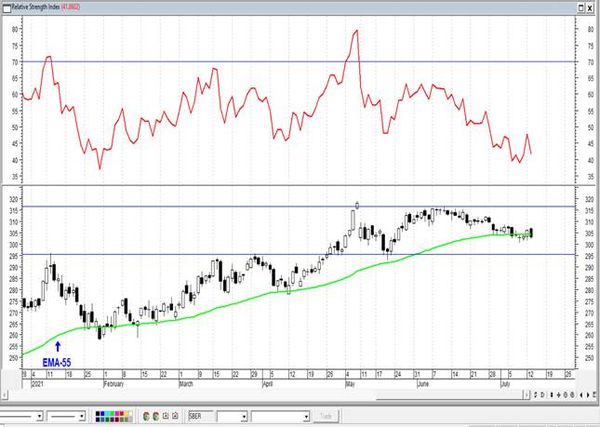Click the April label on date axis

(267, 383)
